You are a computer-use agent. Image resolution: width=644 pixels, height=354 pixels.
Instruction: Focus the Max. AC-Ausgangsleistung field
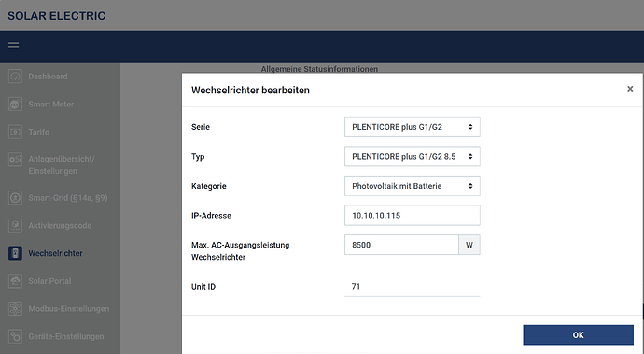pyautogui.click(x=401, y=245)
